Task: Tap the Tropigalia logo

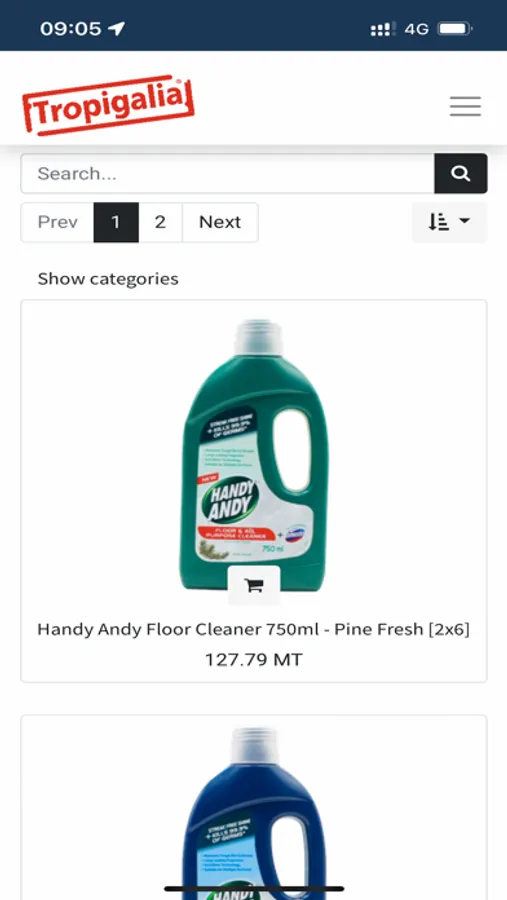Action: tap(108, 105)
